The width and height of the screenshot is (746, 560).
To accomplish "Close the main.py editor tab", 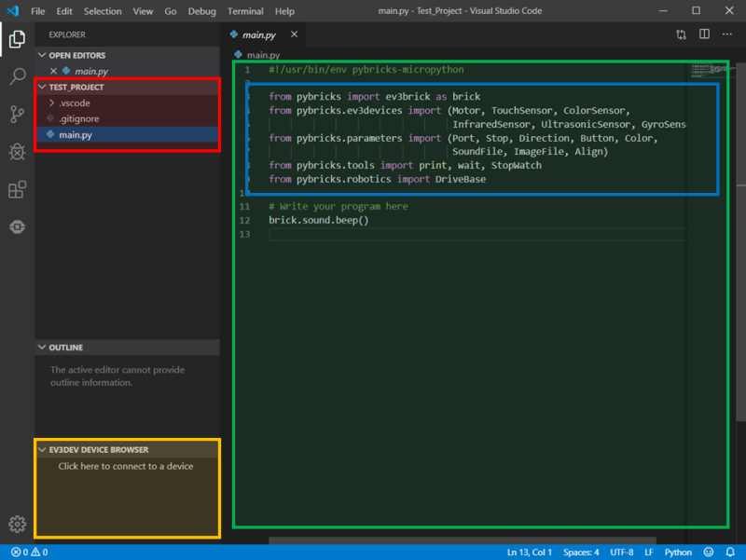I will click(x=294, y=34).
